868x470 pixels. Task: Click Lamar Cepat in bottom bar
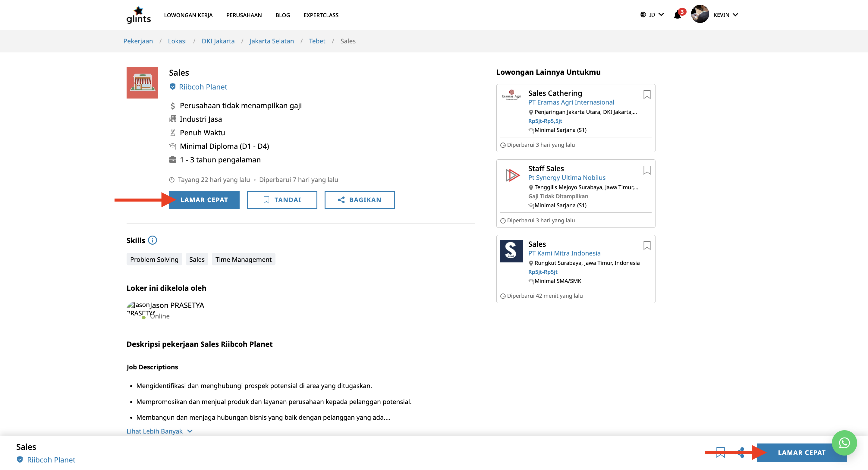click(802, 453)
